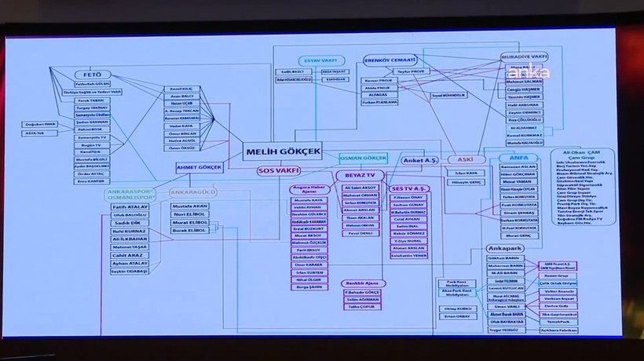Select the AHMET GÖKÇEK box
Viewport: 644px width, 361px height.
tap(197, 166)
